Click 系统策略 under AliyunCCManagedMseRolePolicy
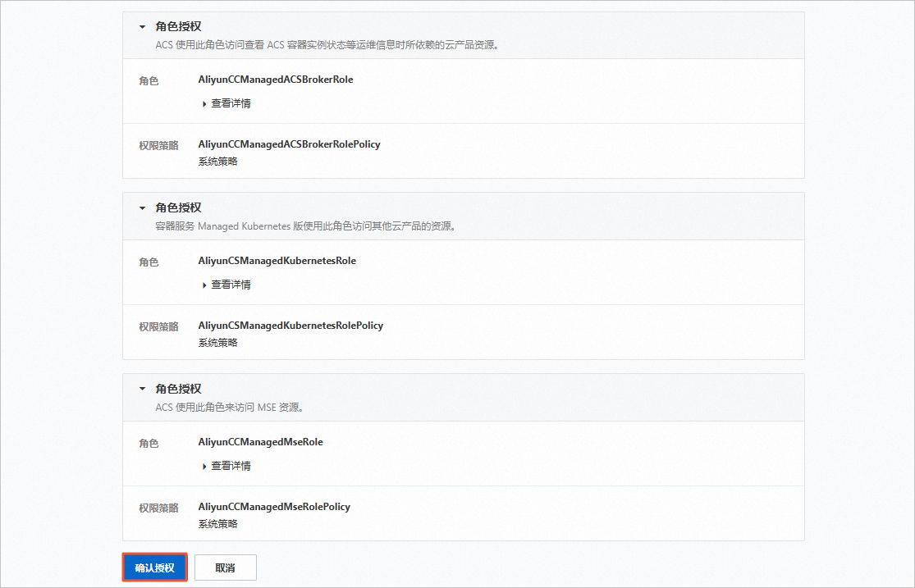The width and height of the screenshot is (915, 588). point(217,524)
